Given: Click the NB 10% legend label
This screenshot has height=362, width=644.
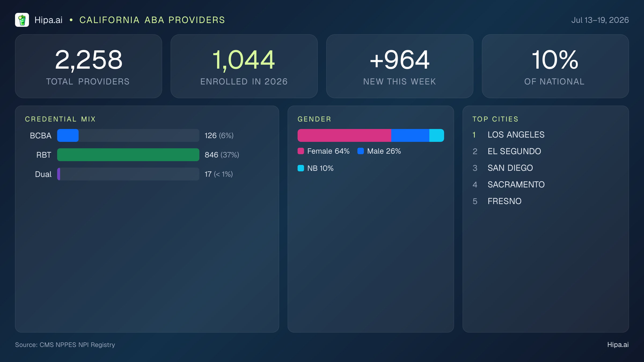Looking at the screenshot, I should 320,168.
